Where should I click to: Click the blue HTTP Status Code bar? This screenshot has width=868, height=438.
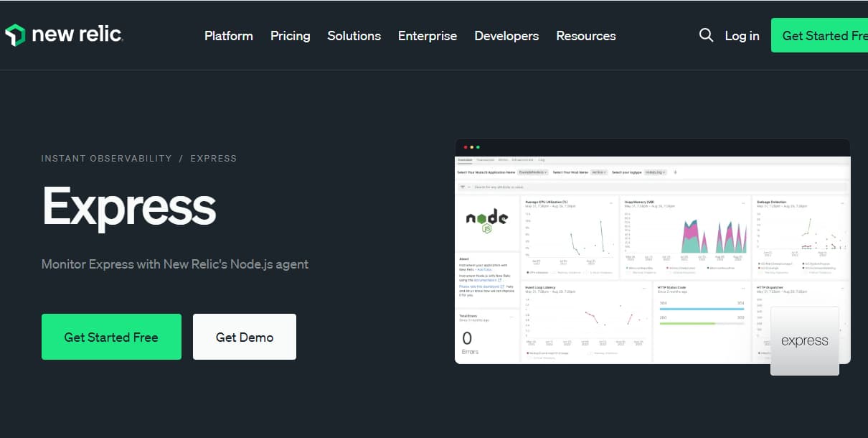pyautogui.click(x=701, y=309)
